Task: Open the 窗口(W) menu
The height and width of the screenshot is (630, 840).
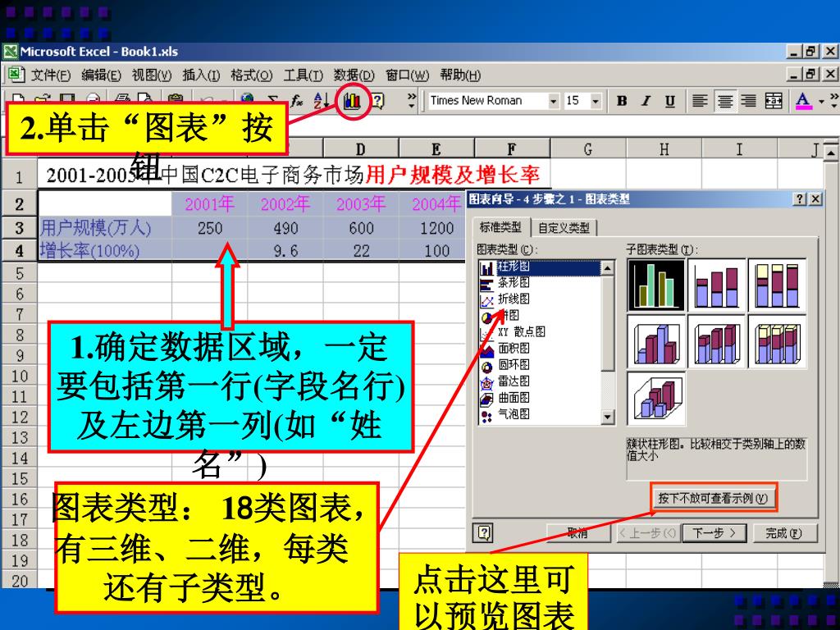Action: [x=407, y=75]
